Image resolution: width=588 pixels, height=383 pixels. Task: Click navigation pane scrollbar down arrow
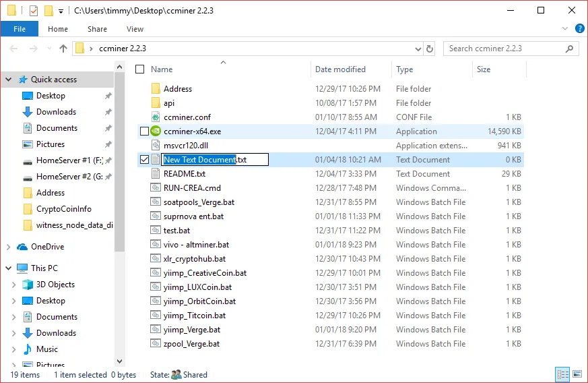[x=119, y=361]
